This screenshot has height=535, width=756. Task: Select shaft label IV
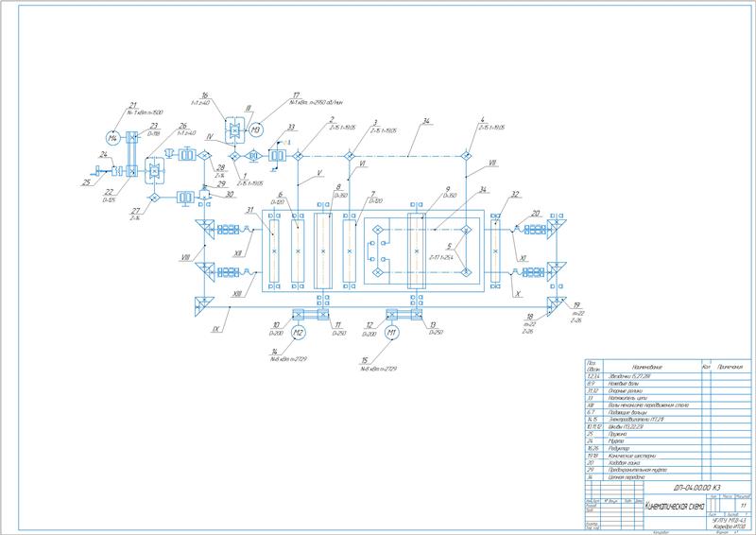pyautogui.click(x=209, y=137)
